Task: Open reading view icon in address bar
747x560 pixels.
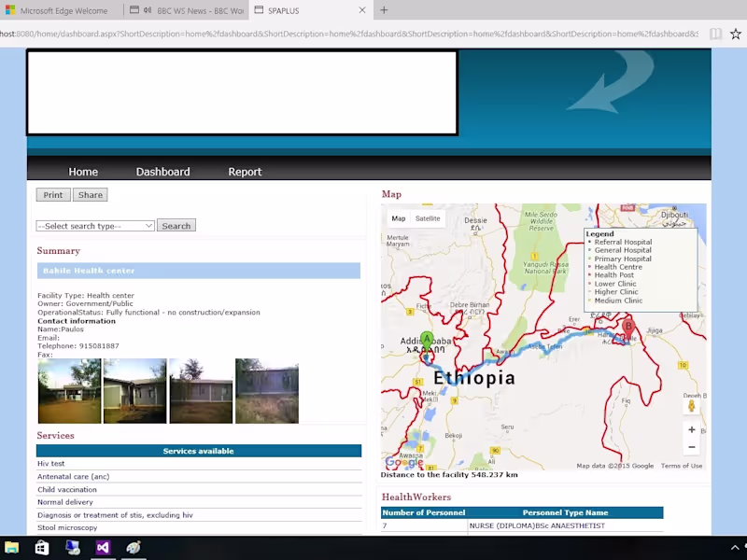Action: (715, 34)
